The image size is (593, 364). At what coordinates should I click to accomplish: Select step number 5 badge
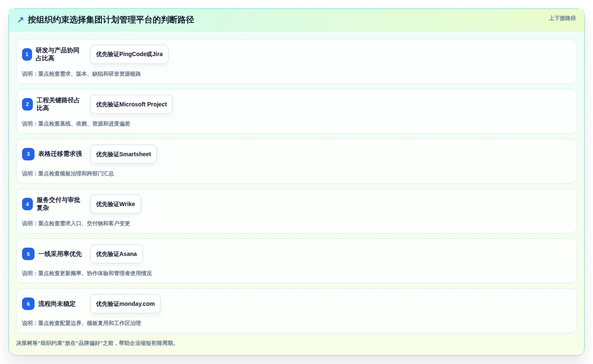[28, 254]
